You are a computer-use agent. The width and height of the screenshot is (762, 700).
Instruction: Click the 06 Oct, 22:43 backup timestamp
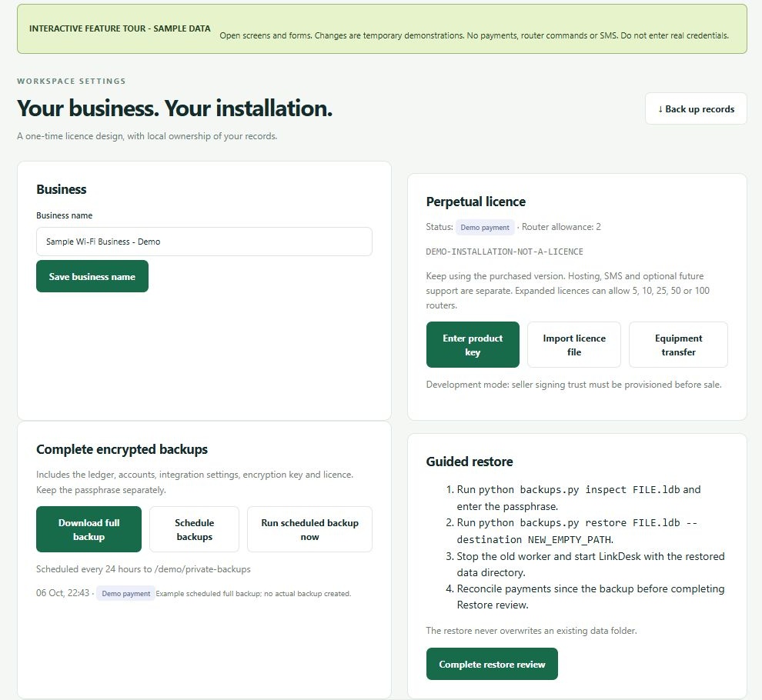(x=62, y=593)
